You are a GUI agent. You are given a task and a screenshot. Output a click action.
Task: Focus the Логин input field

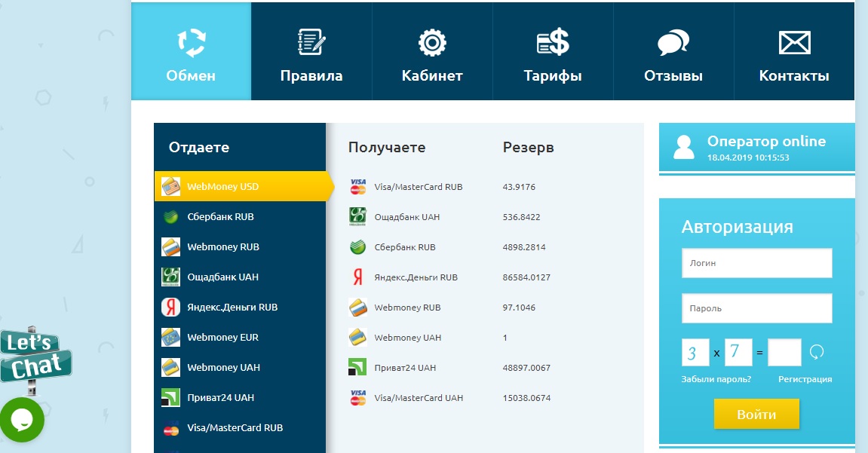click(756, 264)
